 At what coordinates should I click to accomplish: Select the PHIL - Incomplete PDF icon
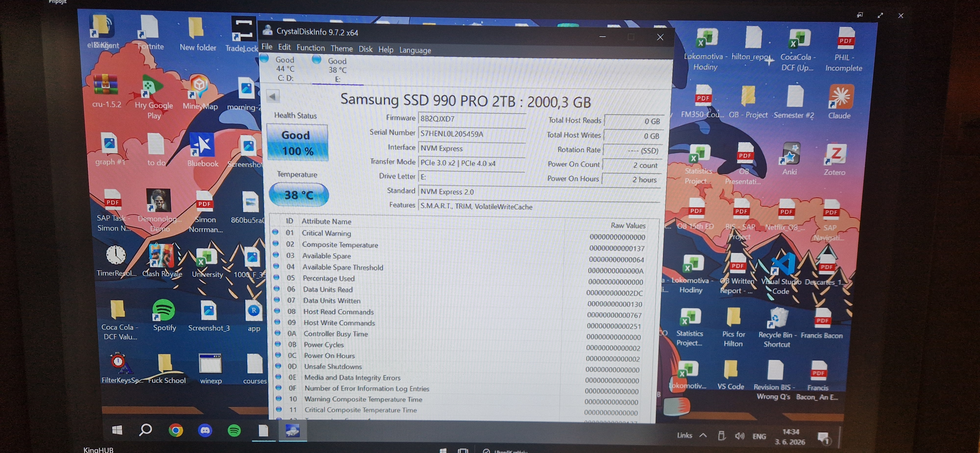tap(844, 50)
